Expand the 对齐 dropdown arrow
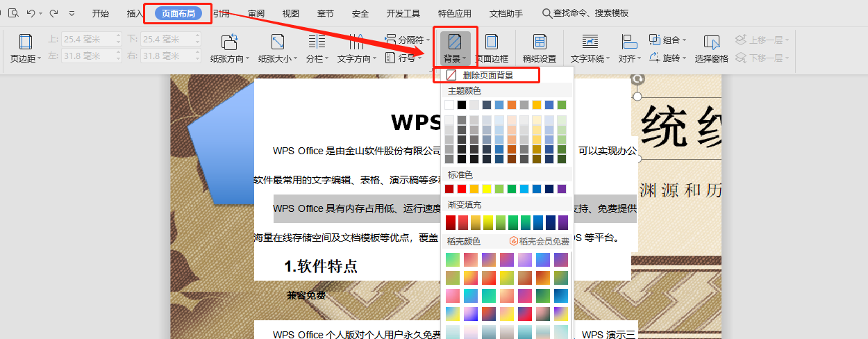The width and height of the screenshot is (868, 339). click(x=640, y=59)
